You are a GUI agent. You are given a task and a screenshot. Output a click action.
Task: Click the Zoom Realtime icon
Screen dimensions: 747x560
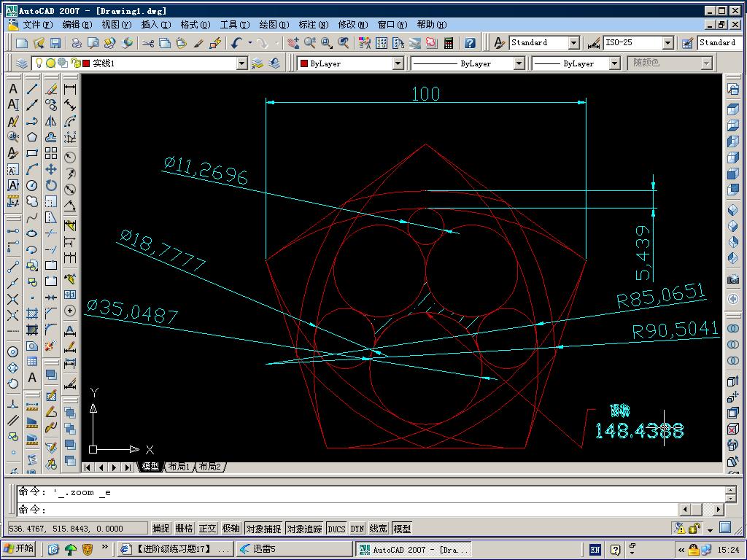(310, 43)
